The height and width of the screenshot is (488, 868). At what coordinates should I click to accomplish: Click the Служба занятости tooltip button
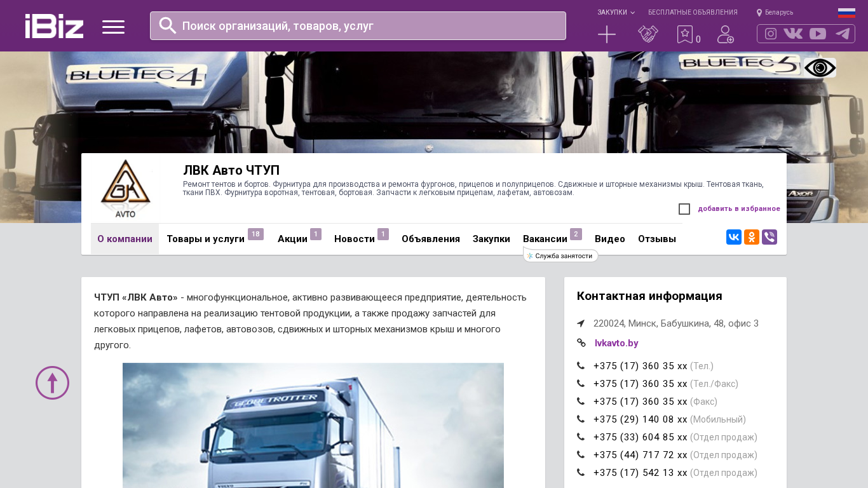point(560,255)
